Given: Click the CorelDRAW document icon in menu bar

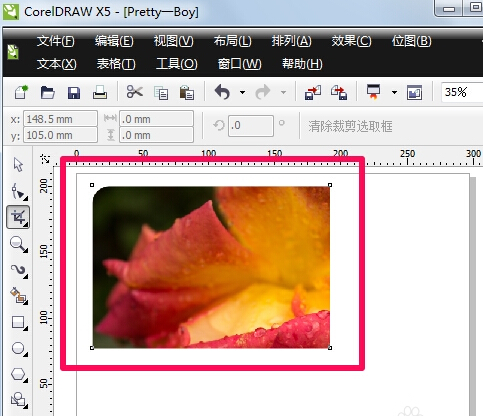Looking at the screenshot, I should (x=13, y=53).
